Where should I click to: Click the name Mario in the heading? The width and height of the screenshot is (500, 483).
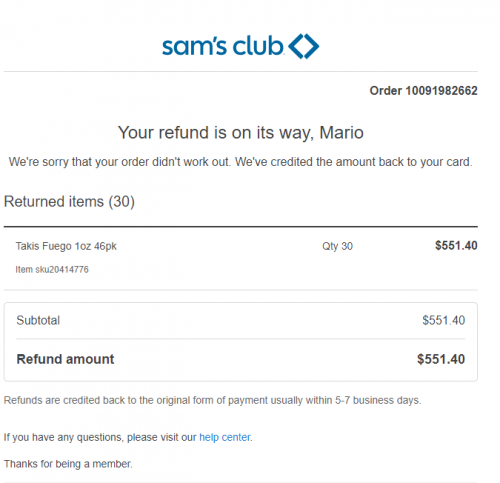pyautogui.click(x=341, y=133)
